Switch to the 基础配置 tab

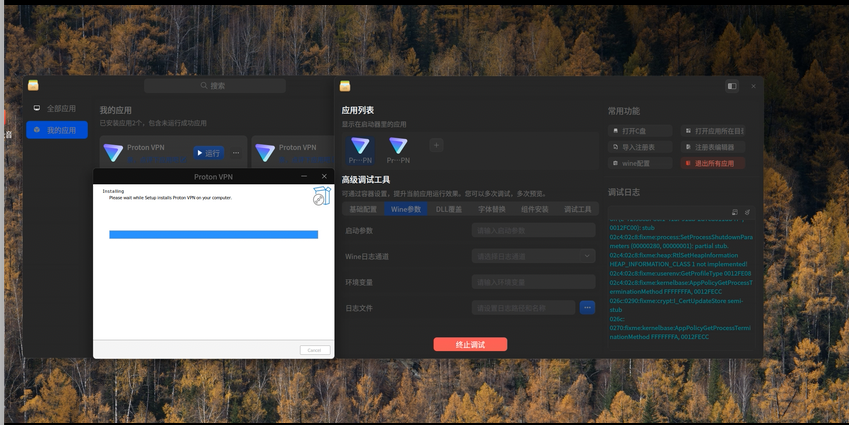pyautogui.click(x=363, y=209)
